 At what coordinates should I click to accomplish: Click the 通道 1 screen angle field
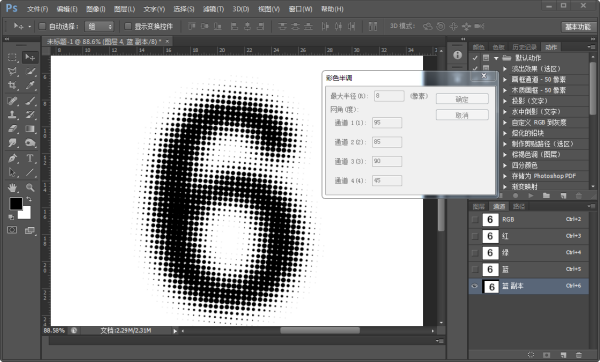coord(387,123)
